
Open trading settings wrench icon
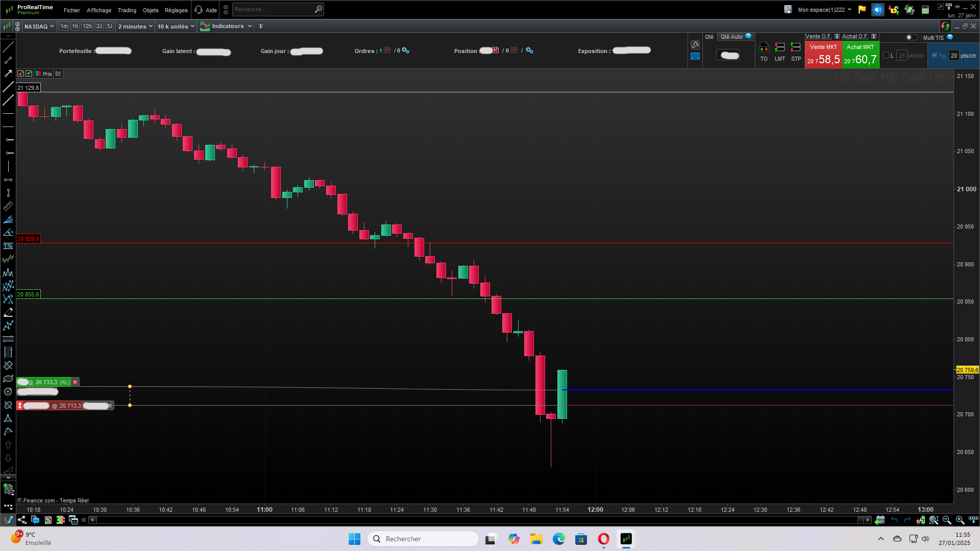coord(695,45)
